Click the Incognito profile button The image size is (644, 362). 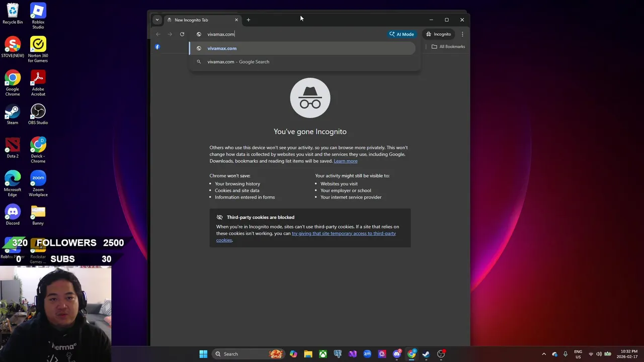pyautogui.click(x=438, y=34)
